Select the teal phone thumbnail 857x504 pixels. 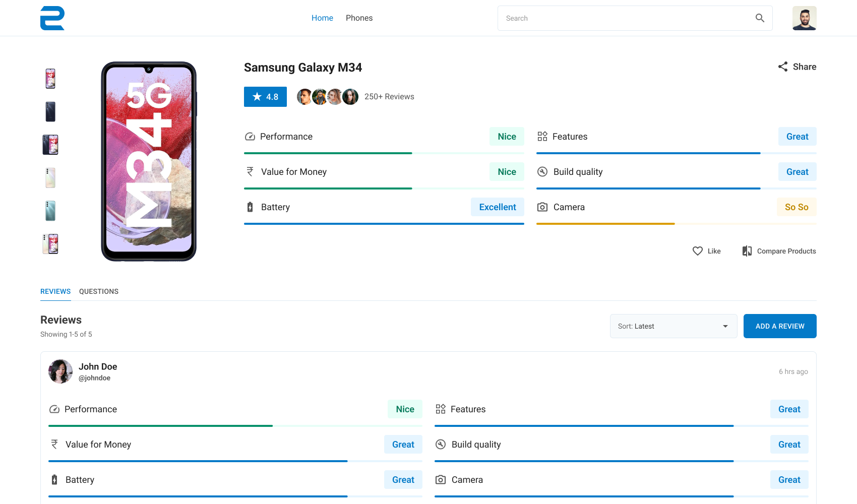coord(50,211)
